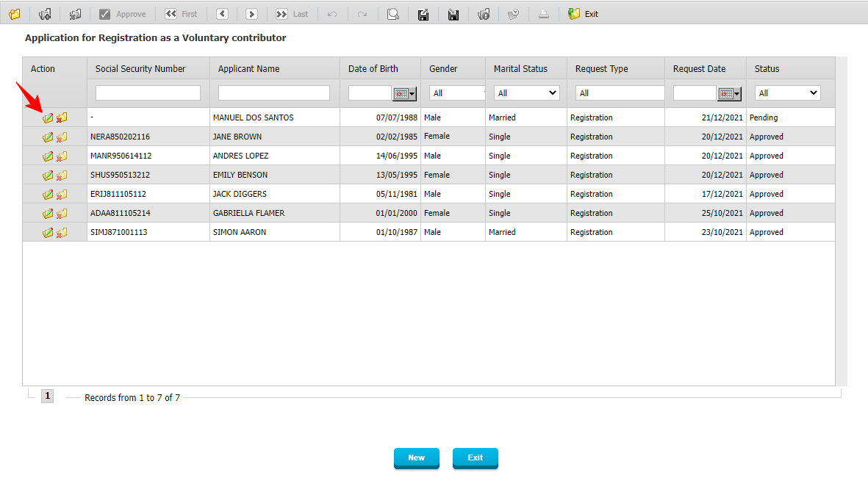This screenshot has height=481, width=868.
Task: Click the printer icon in the toolbar
Action: coord(544,14)
